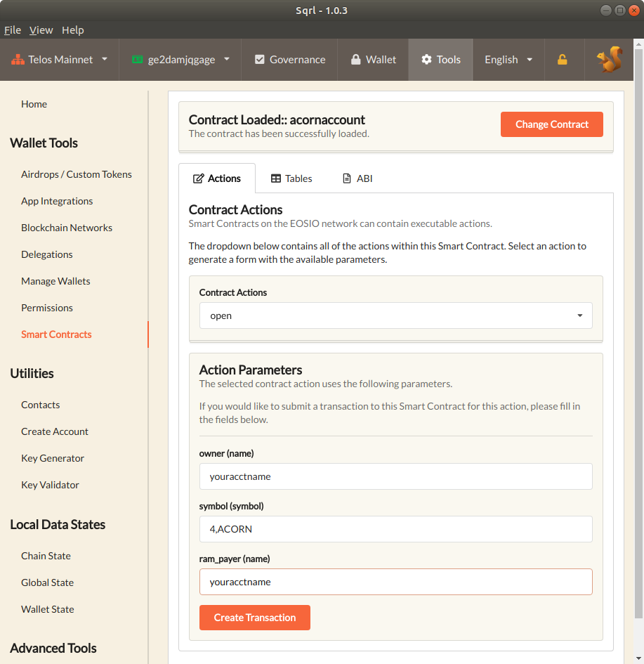Click the symbol (symbol) input field

point(395,529)
